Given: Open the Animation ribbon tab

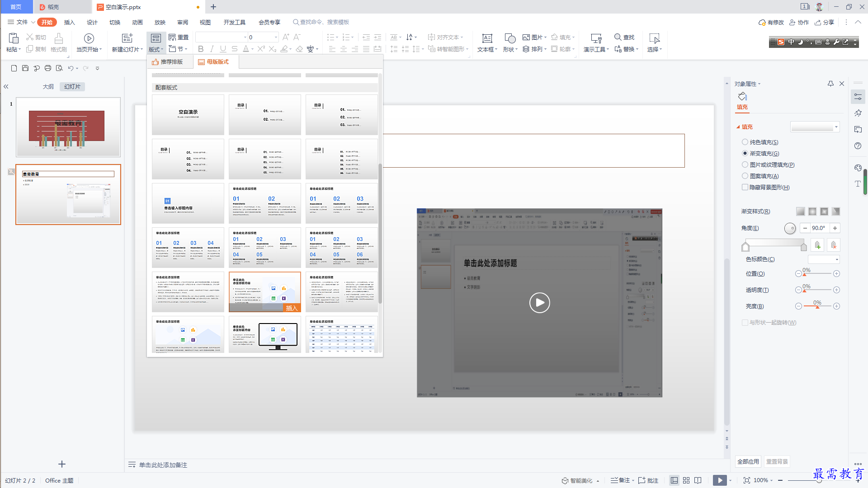Looking at the screenshot, I should (137, 22).
